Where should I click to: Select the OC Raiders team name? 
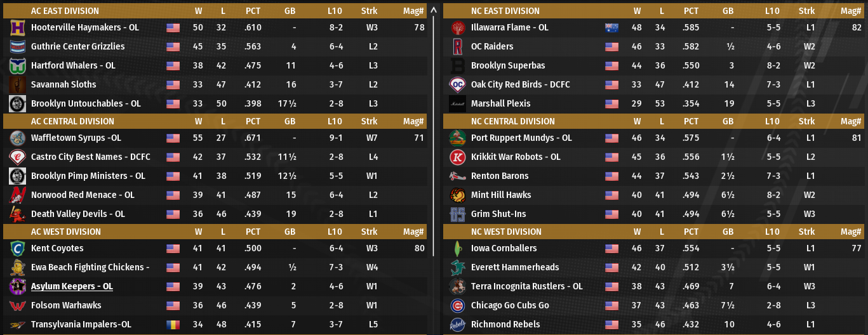pyautogui.click(x=492, y=47)
